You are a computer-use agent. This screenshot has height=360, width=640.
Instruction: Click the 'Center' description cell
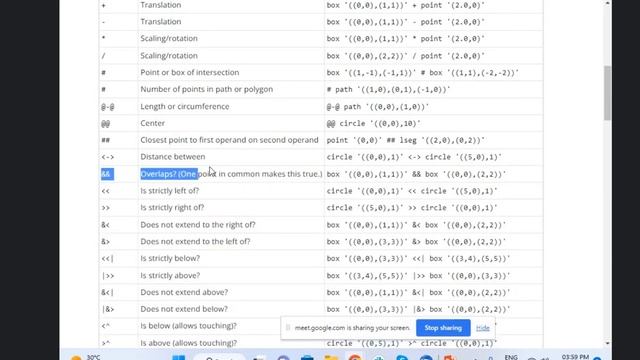click(153, 123)
